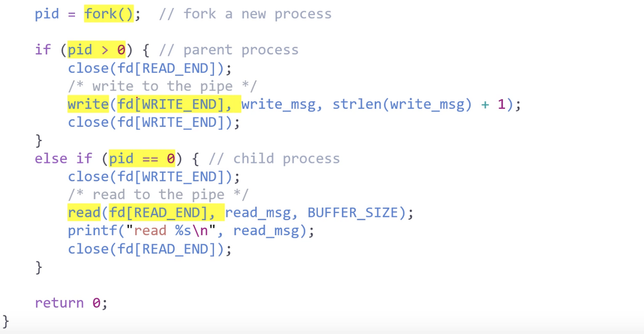
Task: Click the highlighted fd[WRITE_END] argument in write
Action: (x=179, y=104)
